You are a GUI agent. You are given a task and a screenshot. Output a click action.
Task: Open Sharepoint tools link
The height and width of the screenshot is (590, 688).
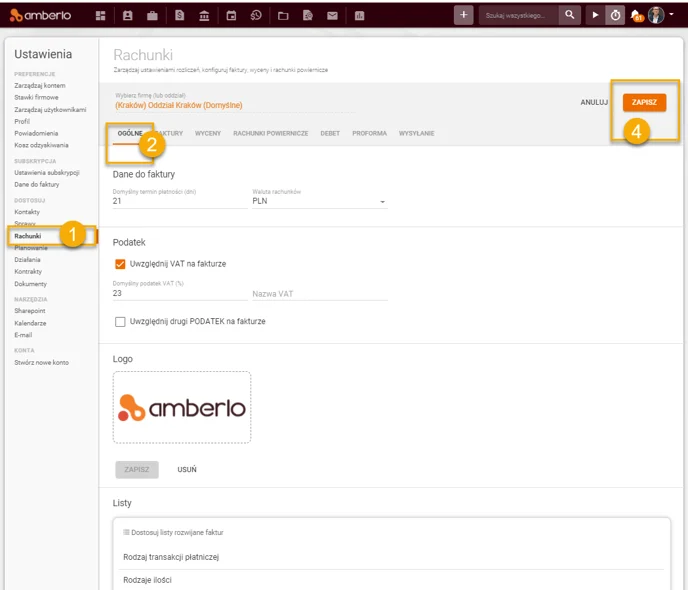coord(30,311)
